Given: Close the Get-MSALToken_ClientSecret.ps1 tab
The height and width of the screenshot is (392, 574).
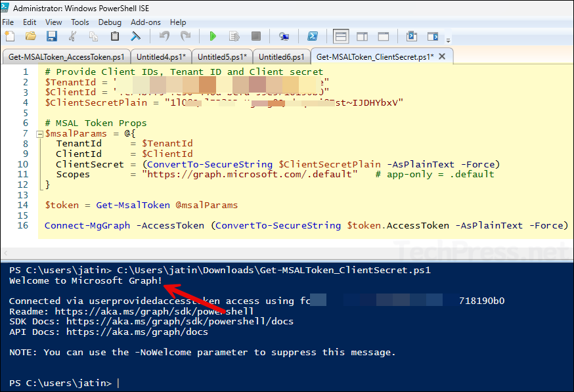Looking at the screenshot, I should pyautogui.click(x=442, y=56).
